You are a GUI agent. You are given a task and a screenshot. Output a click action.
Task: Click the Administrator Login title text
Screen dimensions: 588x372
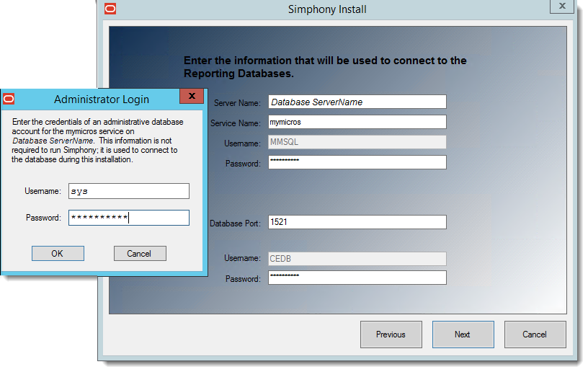point(102,99)
